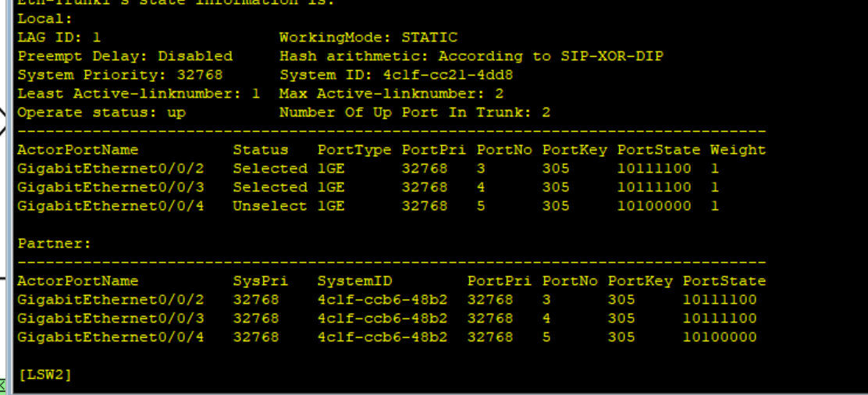Click the "Partner:" section heading
The width and height of the screenshot is (868, 395).
pos(55,244)
